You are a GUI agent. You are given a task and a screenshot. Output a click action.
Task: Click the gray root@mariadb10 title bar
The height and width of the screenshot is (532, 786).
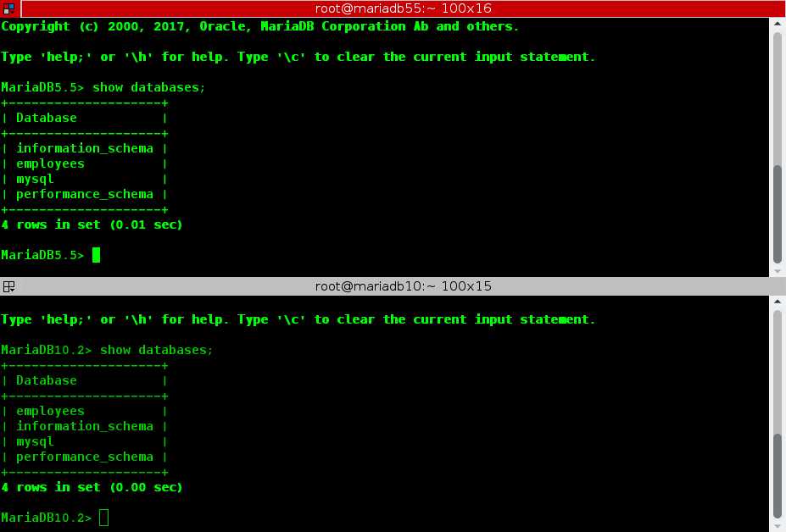(x=403, y=286)
